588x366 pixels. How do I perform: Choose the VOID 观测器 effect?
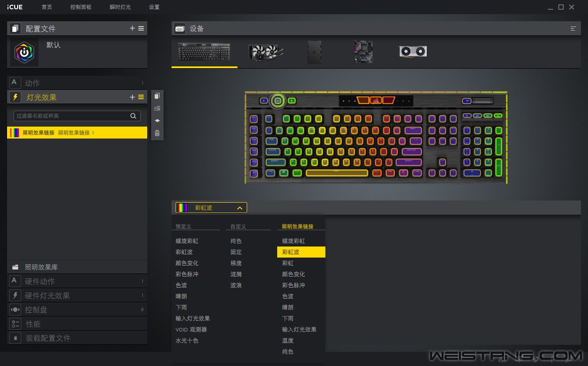[191, 330]
